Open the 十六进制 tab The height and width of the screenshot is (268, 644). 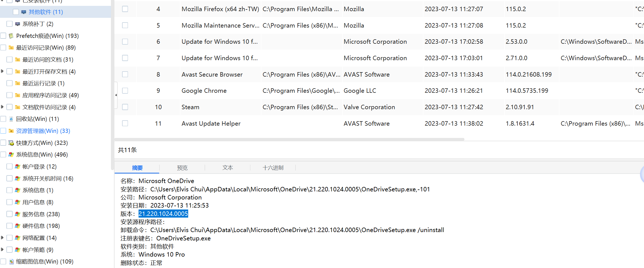(273, 168)
